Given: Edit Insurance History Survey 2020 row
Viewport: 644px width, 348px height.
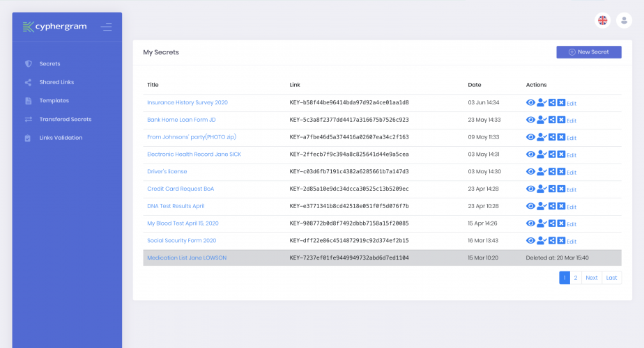Looking at the screenshot, I should pos(572,104).
